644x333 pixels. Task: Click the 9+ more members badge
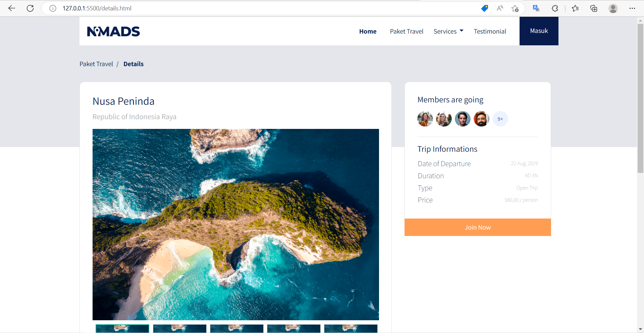click(500, 119)
